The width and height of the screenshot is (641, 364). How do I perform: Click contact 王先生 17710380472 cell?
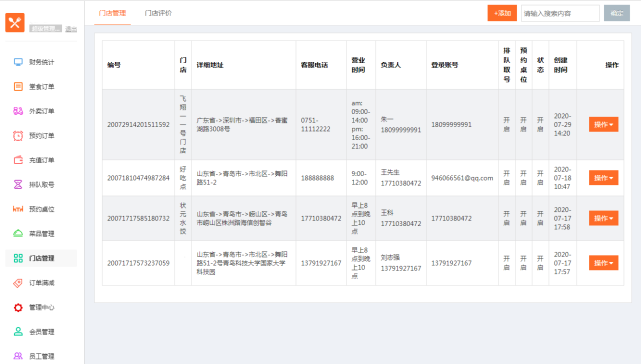(401, 178)
